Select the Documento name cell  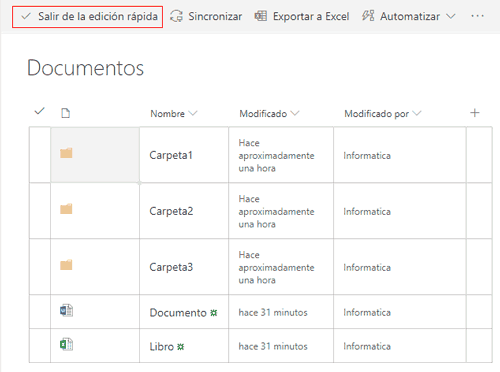(x=184, y=312)
